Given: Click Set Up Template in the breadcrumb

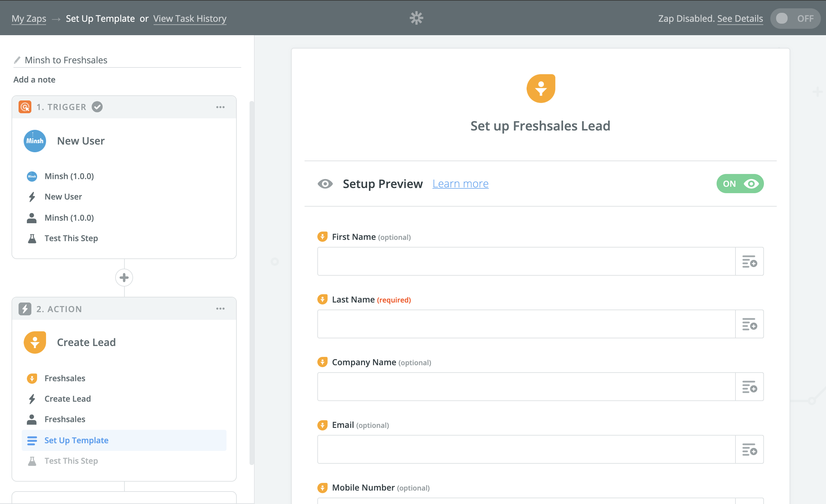Looking at the screenshot, I should click(100, 19).
